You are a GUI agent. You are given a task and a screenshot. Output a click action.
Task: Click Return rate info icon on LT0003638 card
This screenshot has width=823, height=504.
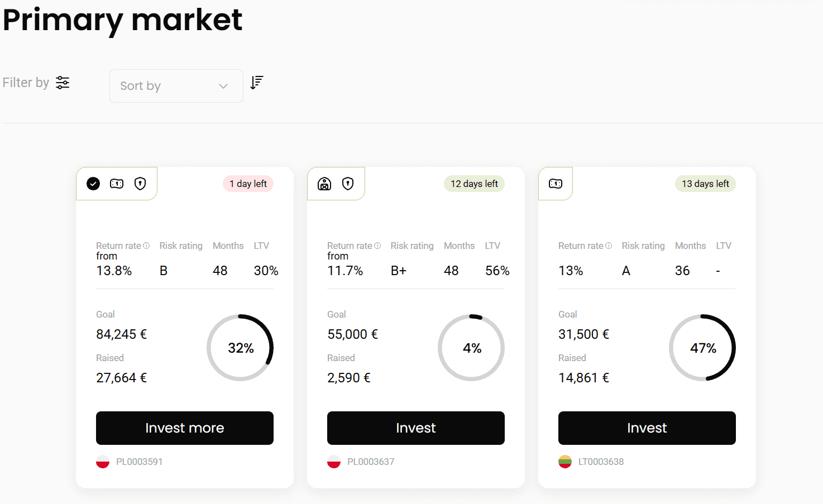click(x=609, y=246)
